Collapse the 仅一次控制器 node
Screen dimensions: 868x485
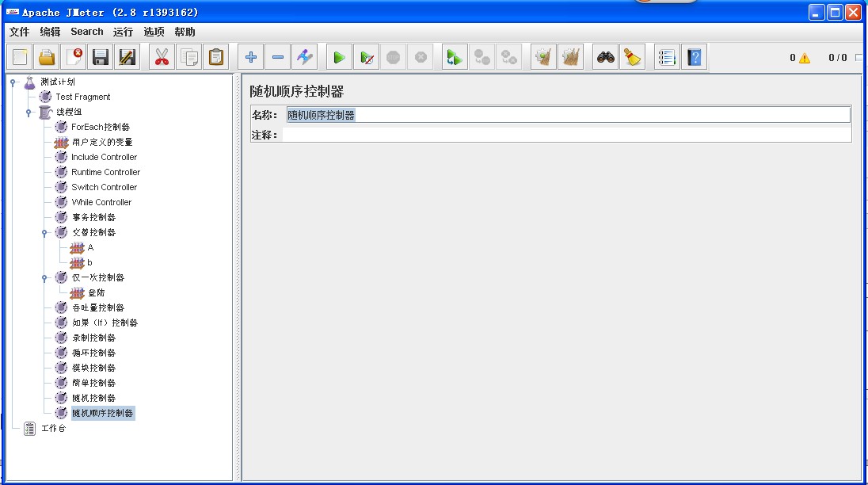coord(44,278)
